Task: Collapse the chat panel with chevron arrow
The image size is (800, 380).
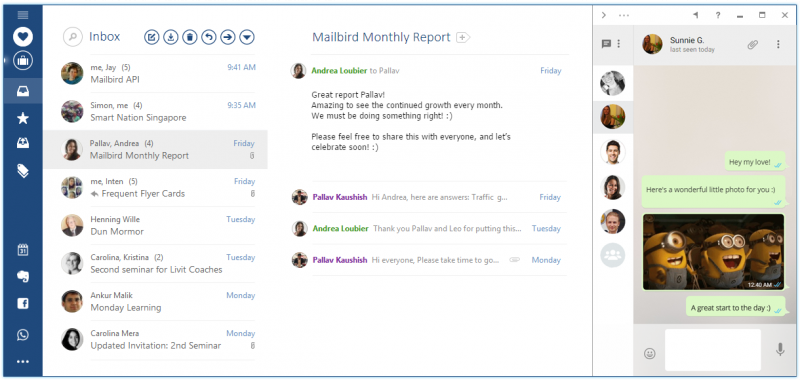Action: (604, 15)
